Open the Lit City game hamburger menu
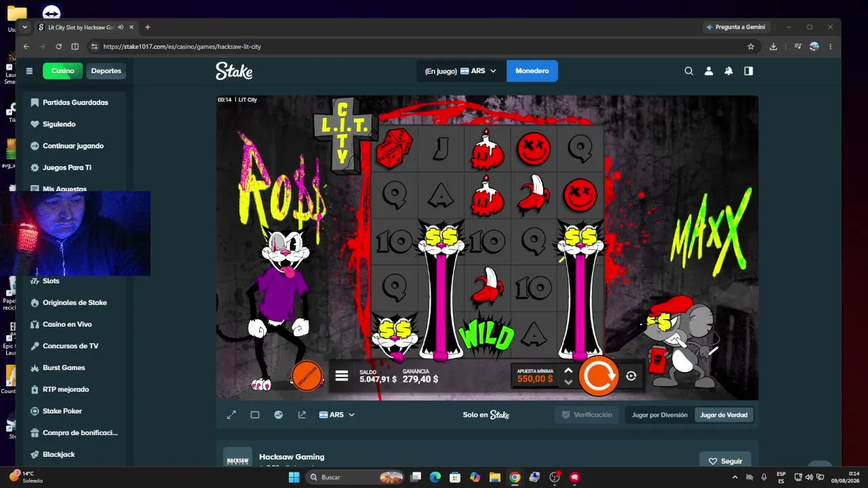868x488 pixels. (342, 375)
